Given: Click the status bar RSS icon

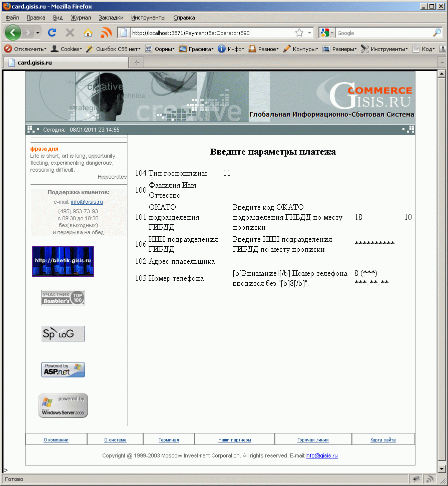Looking at the screenshot, I should [429, 479].
